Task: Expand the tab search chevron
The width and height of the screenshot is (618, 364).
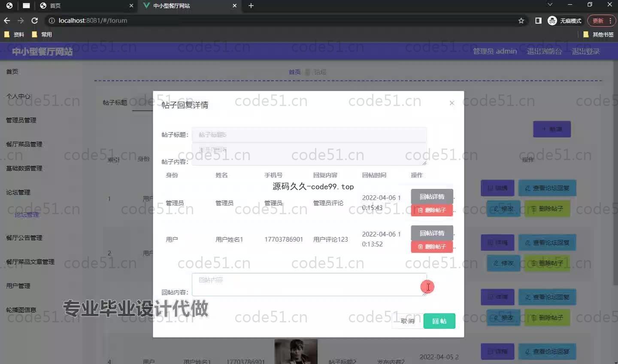Action: [x=550, y=5]
